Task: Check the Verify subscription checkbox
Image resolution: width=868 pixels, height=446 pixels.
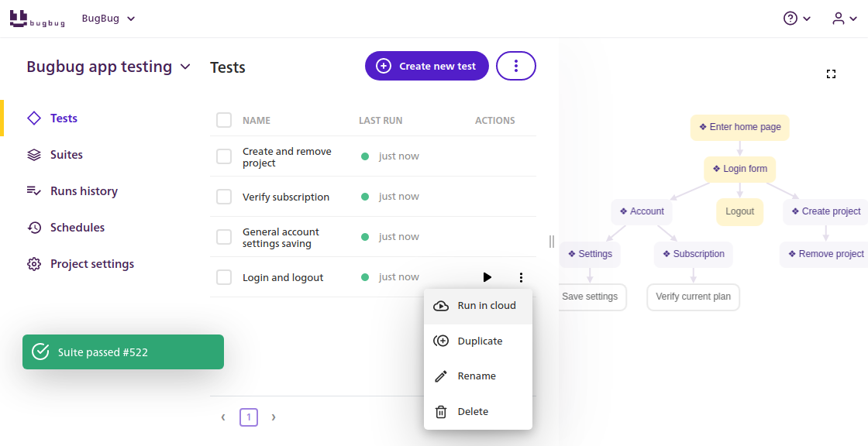Action: 224,197
